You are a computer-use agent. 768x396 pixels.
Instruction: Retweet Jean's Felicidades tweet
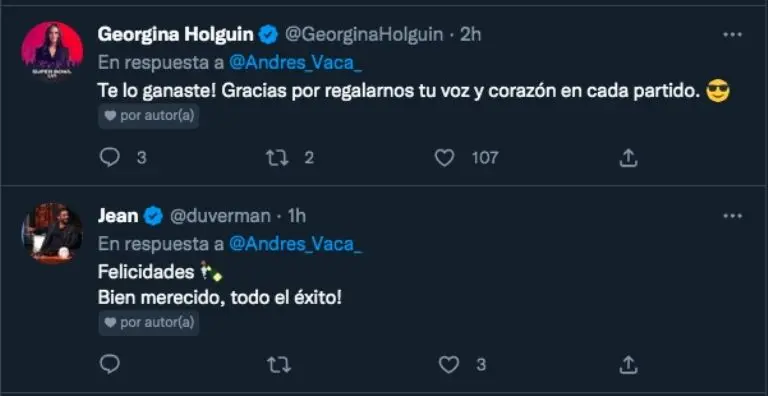point(278,365)
